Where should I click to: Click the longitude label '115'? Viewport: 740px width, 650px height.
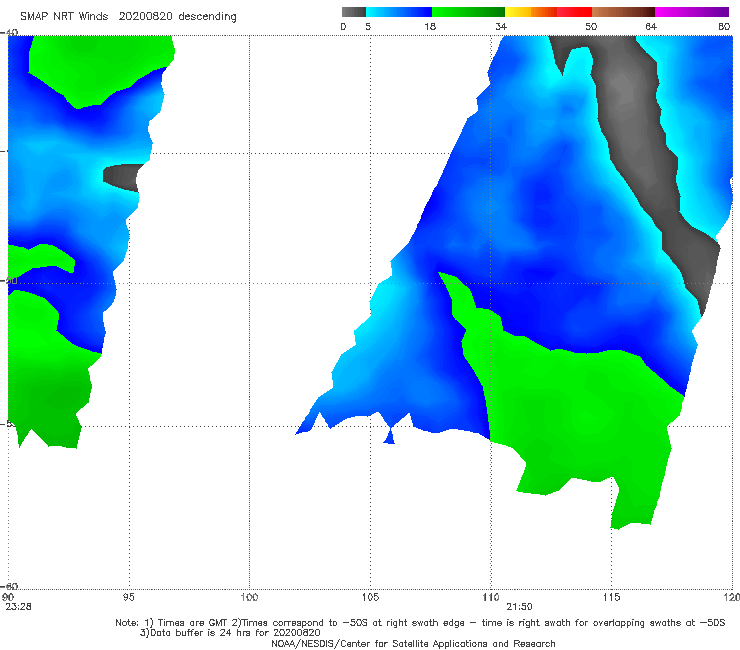click(x=612, y=597)
